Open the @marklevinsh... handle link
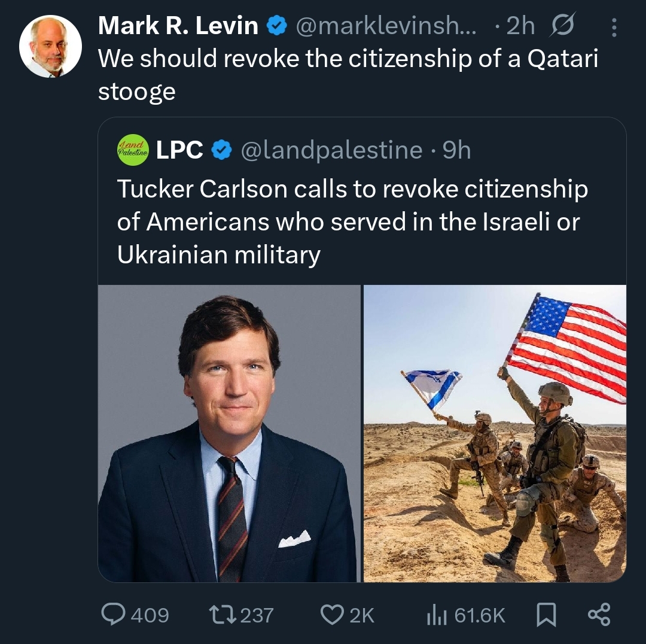The image size is (646, 644). pyautogui.click(x=386, y=26)
